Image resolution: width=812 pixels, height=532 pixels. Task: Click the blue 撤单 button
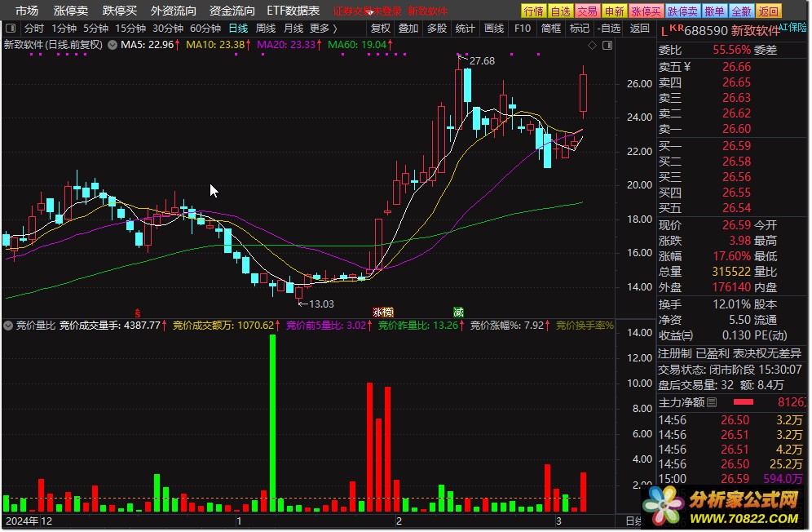[715, 11]
